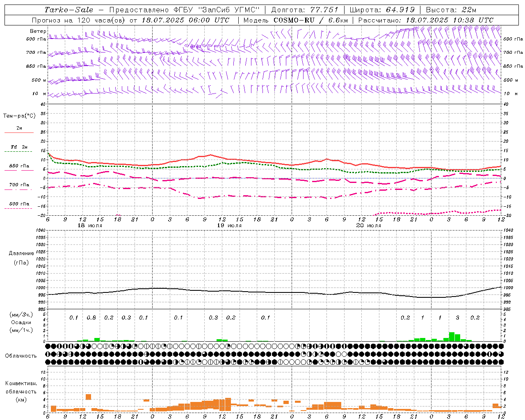Viewport: 525px width, 420px height.
Task: Click the Td 2м dewpoint legend entry
Action: 19,147
